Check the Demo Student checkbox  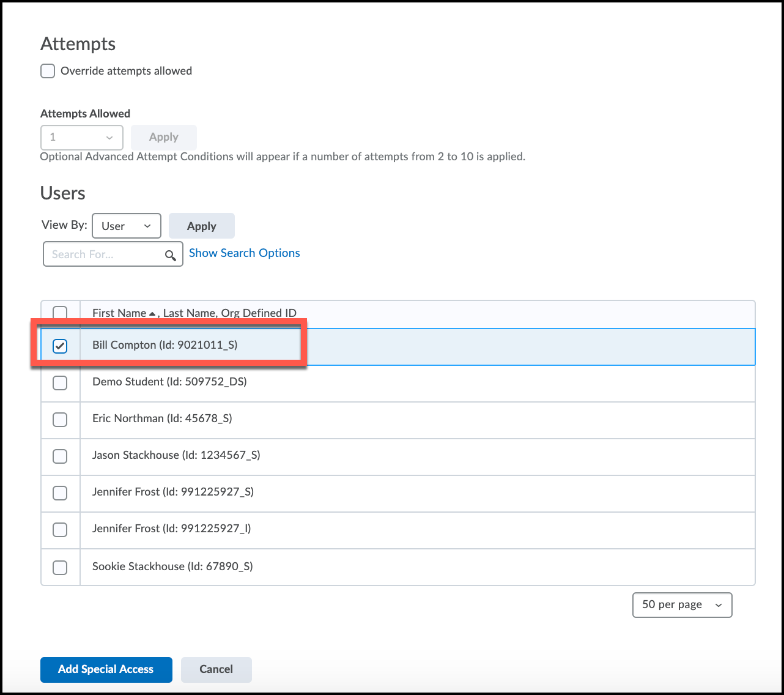[60, 383]
